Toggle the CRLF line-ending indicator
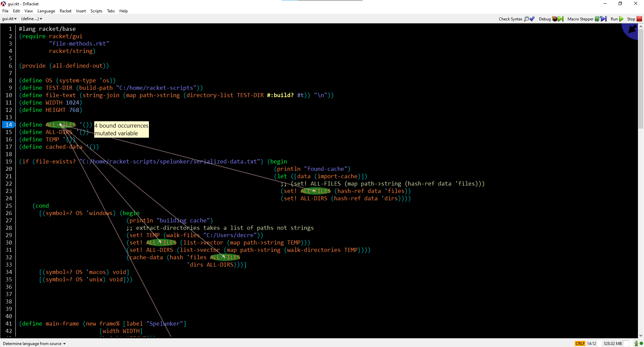Viewport: 644px width, 347px height. [x=580, y=343]
